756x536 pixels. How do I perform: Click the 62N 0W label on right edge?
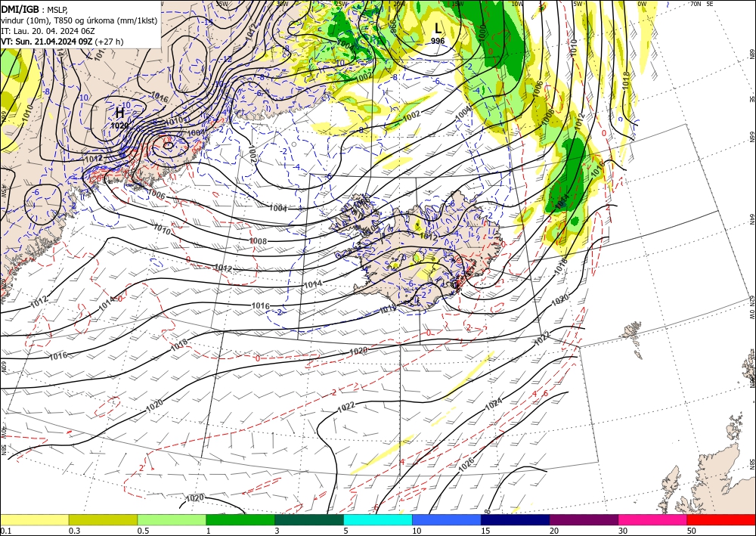752,308
